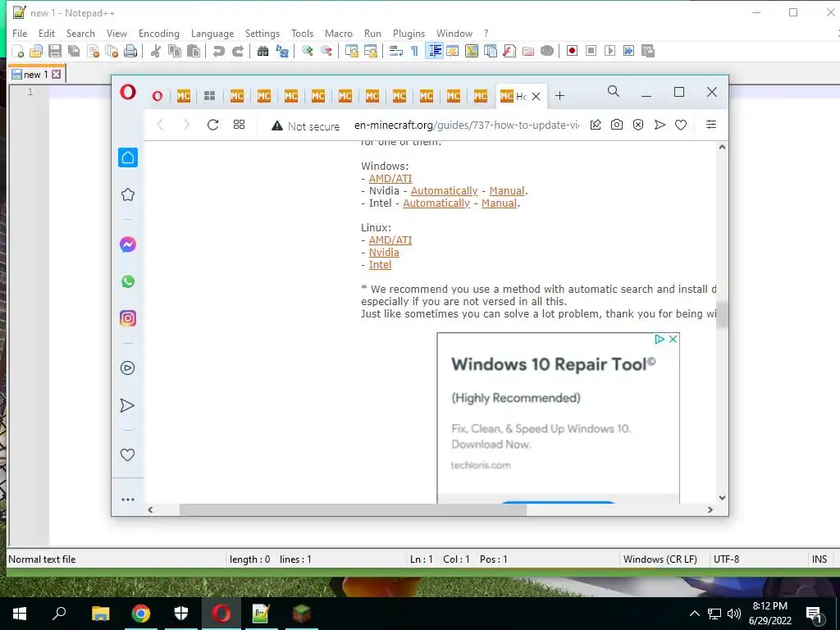Open a new tab in Opera

(559, 96)
